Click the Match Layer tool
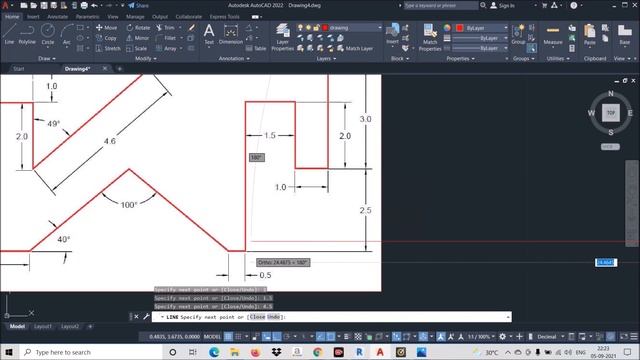Screen dimensions: 640x360 [355, 48]
